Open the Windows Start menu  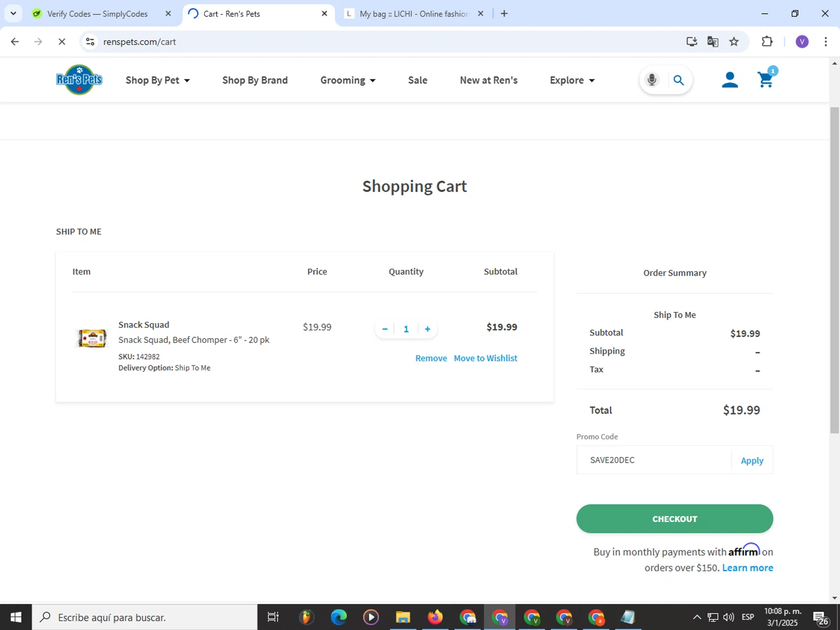[x=16, y=617]
